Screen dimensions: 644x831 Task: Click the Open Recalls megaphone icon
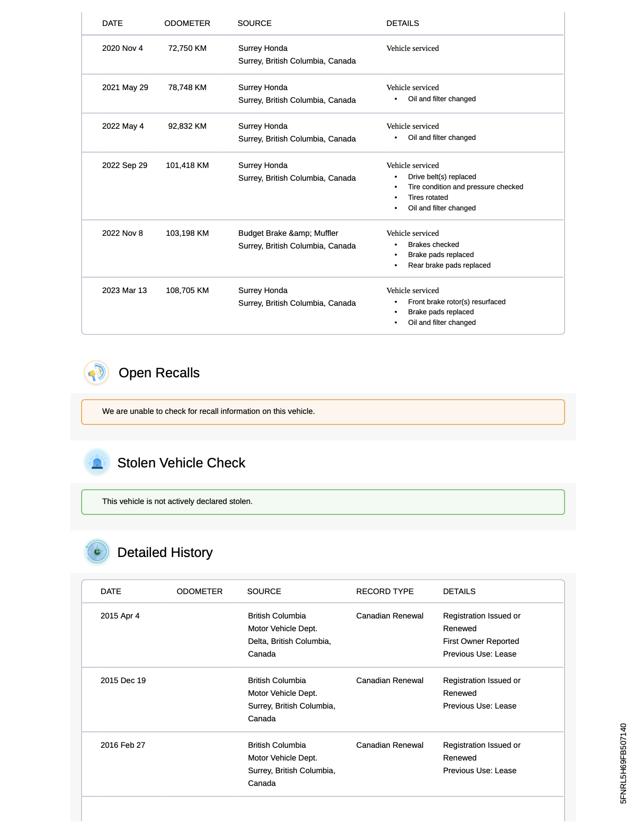coord(96,373)
